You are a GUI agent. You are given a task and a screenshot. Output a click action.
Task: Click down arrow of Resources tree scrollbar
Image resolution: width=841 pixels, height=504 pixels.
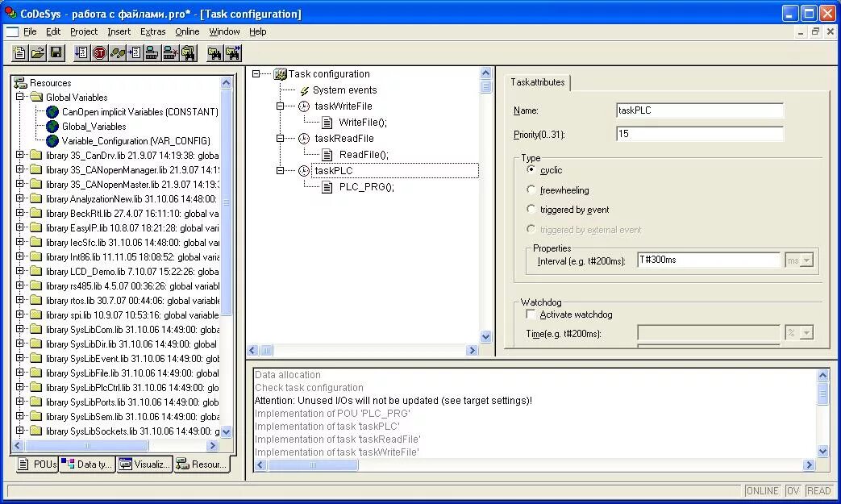click(227, 431)
